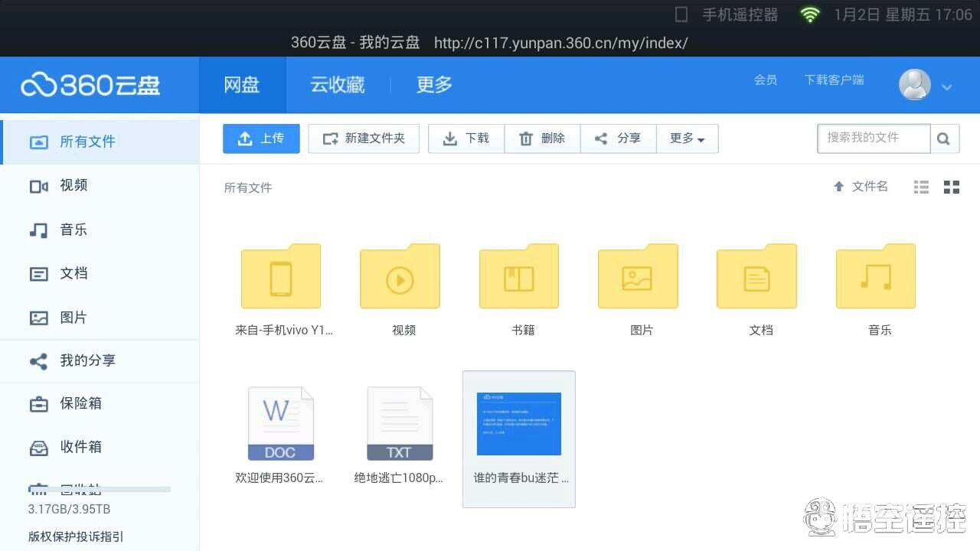
Task: Open the 书籍 folder icon
Action: [519, 276]
